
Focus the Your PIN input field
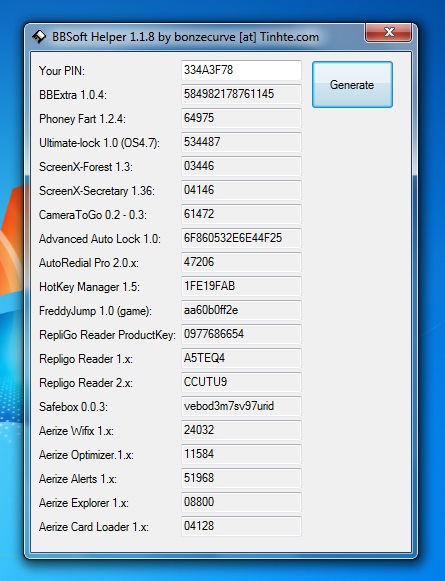(241, 70)
